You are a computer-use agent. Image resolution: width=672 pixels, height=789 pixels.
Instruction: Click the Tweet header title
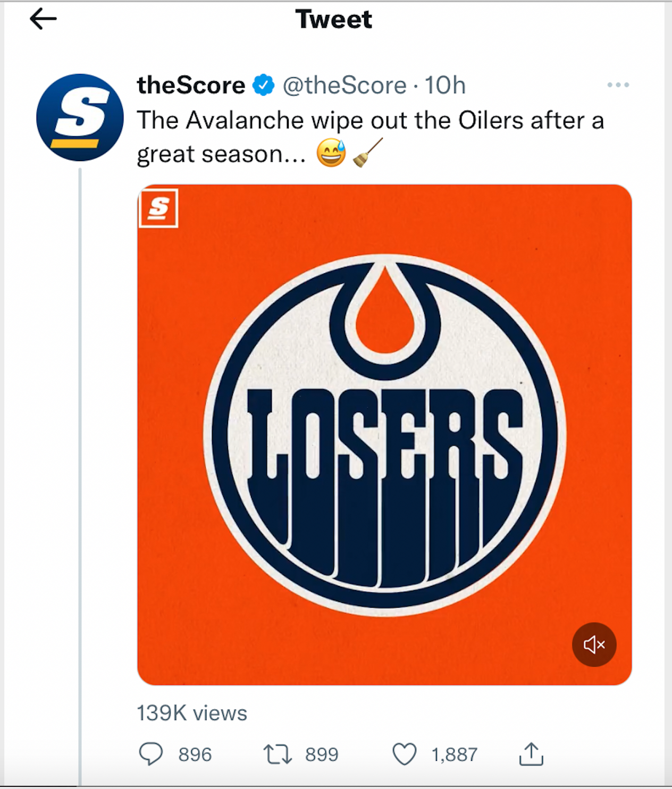tap(334, 20)
